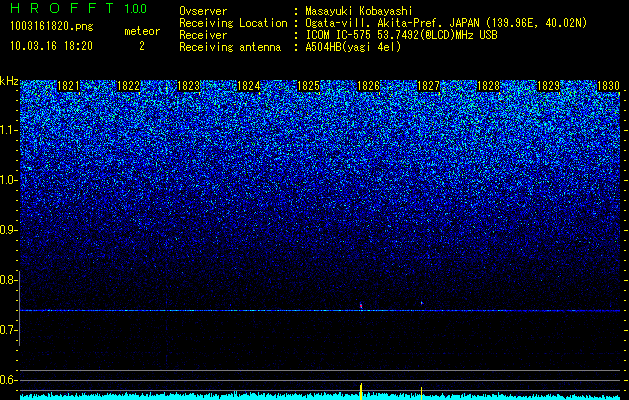The image size is (629, 400).
Task: Click the 1828 time marker
Action: pyautogui.click(x=488, y=86)
